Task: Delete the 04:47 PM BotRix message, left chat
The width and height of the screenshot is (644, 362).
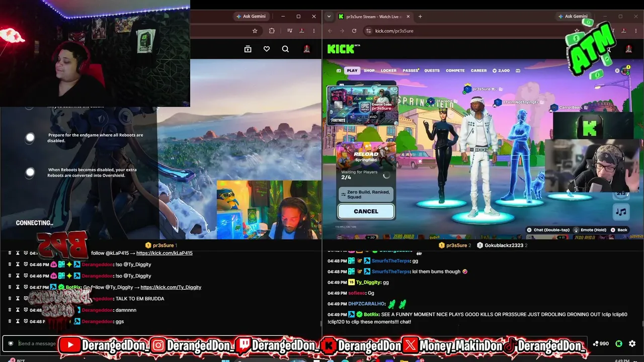Action: point(10,287)
